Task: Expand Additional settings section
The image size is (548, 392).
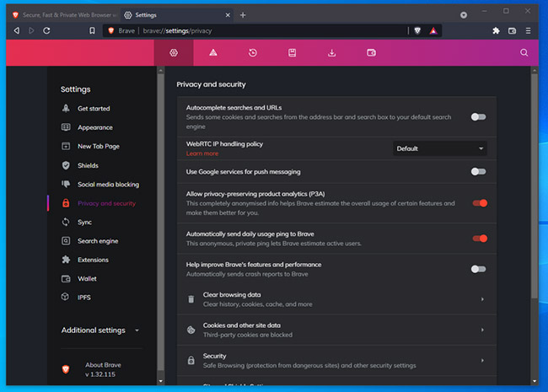Action: 100,330
